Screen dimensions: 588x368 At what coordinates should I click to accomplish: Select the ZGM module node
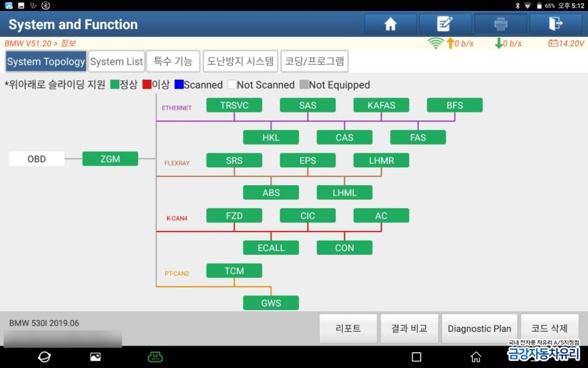pyautogui.click(x=110, y=158)
